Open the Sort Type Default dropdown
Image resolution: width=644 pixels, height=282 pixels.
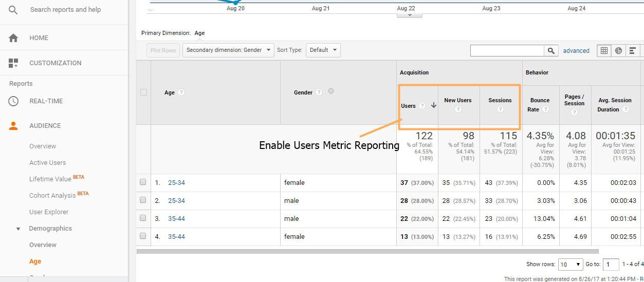click(323, 50)
